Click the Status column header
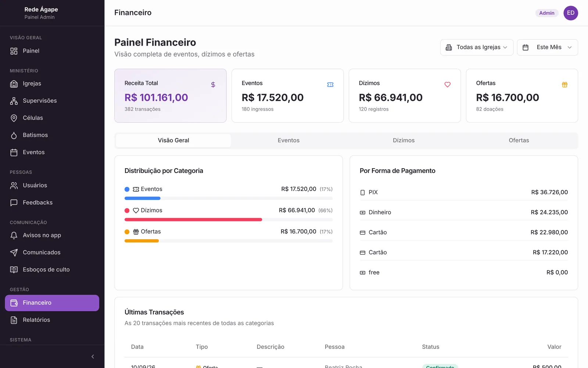The height and width of the screenshot is (368, 588). [430, 347]
